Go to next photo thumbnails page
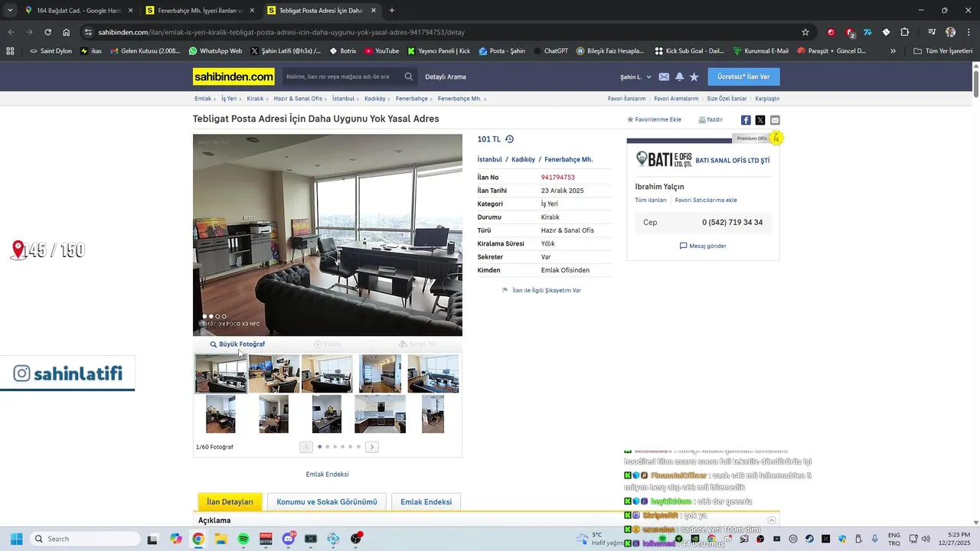Image resolution: width=980 pixels, height=551 pixels. [372, 447]
